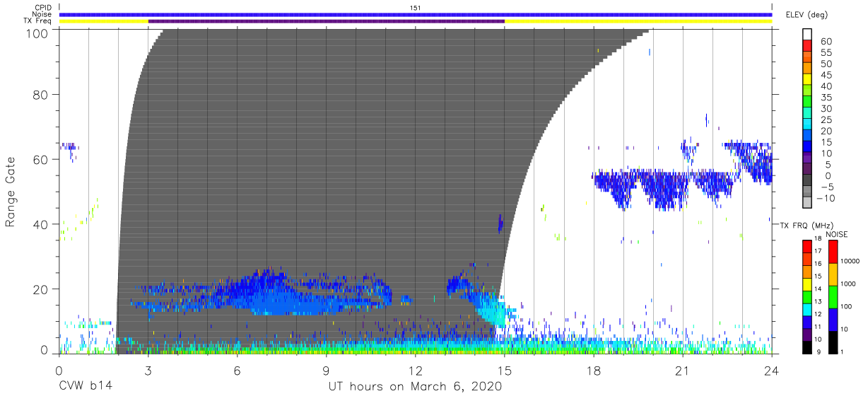
Task: Click the red segment of the NOISE colorbar
Action: pyautogui.click(x=833, y=252)
